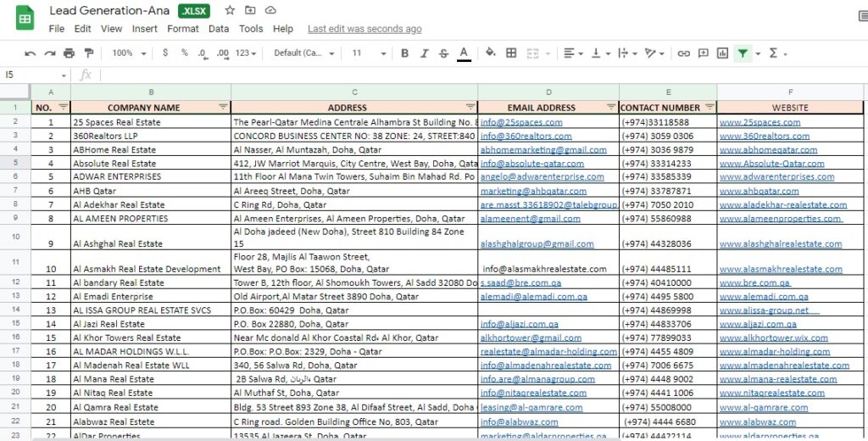Viewport: 868px width, 441px height.
Task: Click the name box showing I5
Action: pyautogui.click(x=36, y=75)
